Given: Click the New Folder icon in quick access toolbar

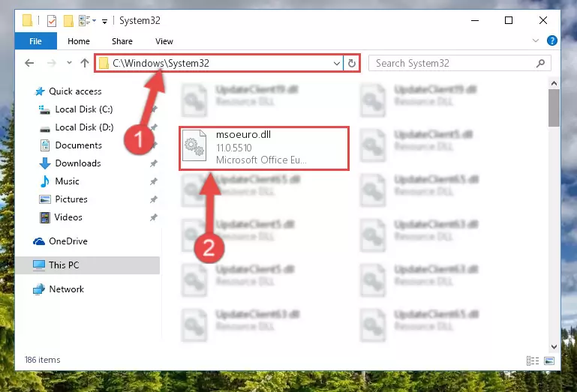Looking at the screenshot, I should [68, 21].
